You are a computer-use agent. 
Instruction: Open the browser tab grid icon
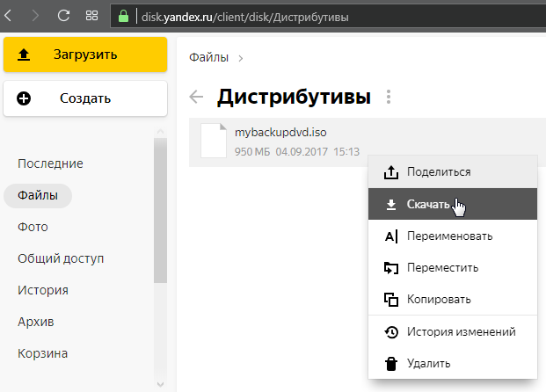[x=91, y=16]
